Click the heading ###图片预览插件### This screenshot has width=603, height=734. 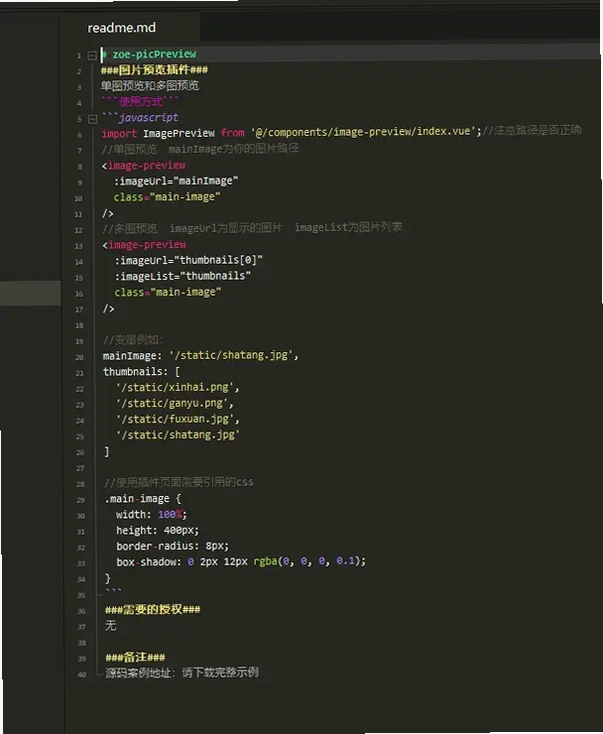click(x=154, y=70)
